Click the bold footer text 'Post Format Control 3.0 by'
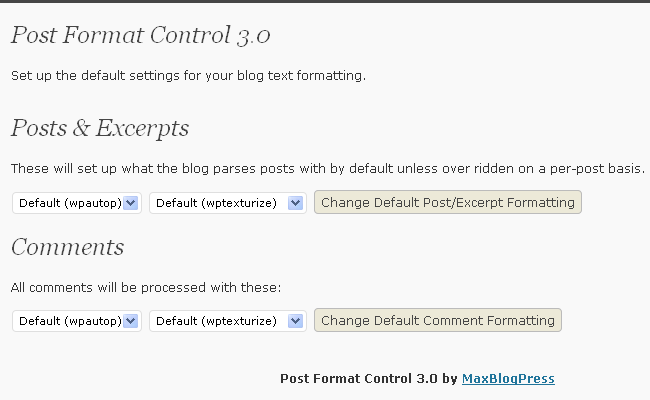 click(x=369, y=378)
